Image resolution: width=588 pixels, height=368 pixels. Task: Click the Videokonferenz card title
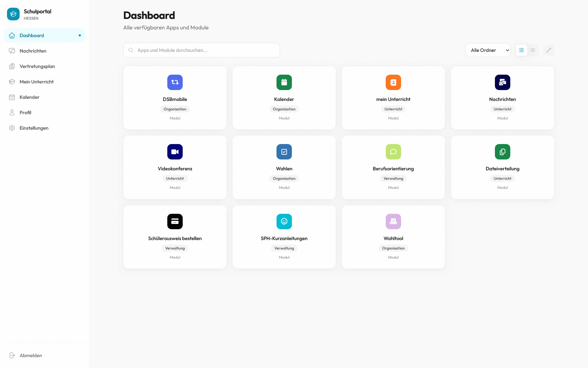click(175, 169)
